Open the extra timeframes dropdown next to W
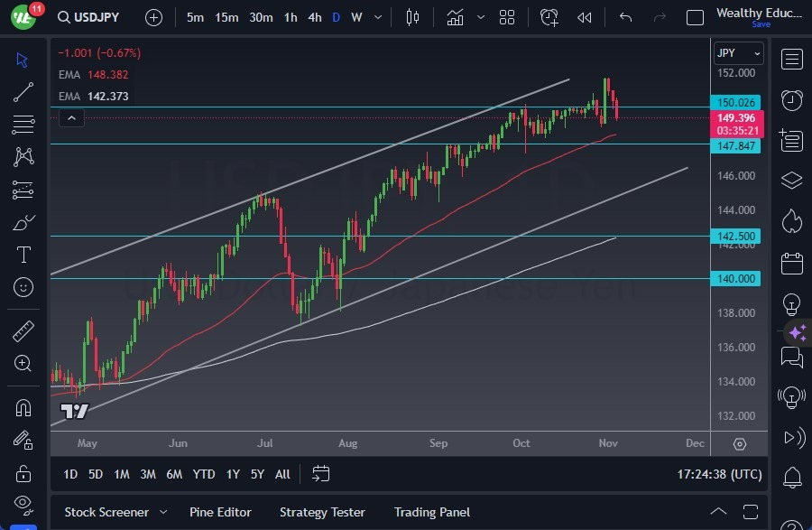This screenshot has height=530, width=812. click(377, 16)
